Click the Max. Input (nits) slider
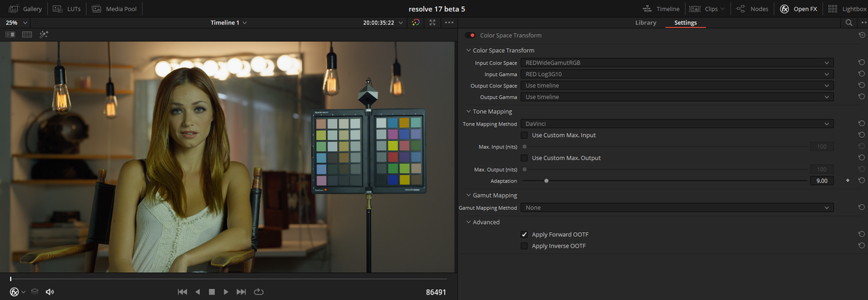The image size is (868, 300). coord(665,147)
